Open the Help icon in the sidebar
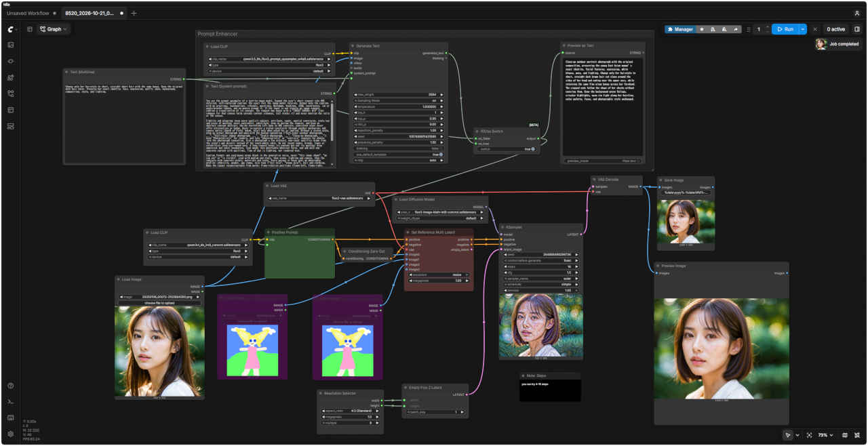The width and height of the screenshot is (868, 446). [x=11, y=386]
